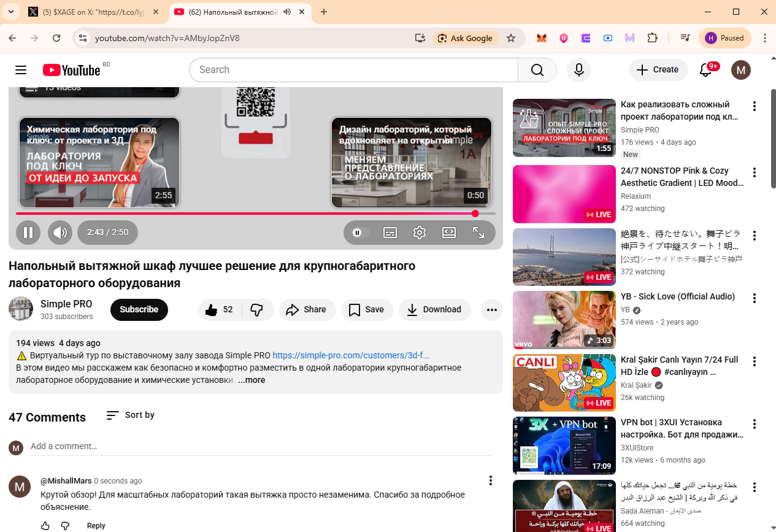Open Simple PRO channel avatar
The width and height of the screenshot is (776, 532).
click(21, 309)
